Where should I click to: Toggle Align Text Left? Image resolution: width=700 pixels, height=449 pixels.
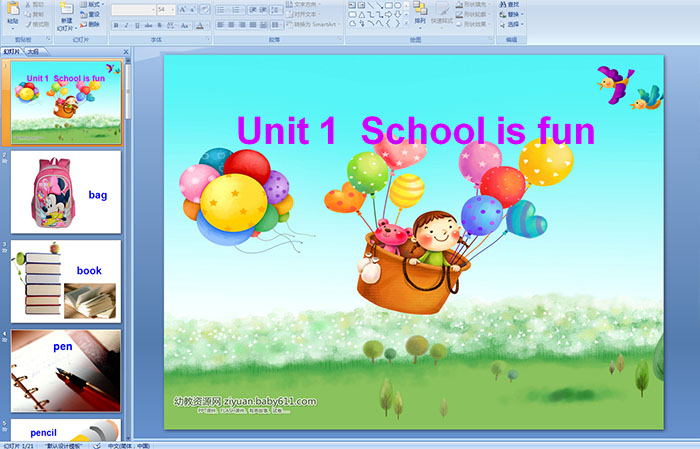click(221, 25)
